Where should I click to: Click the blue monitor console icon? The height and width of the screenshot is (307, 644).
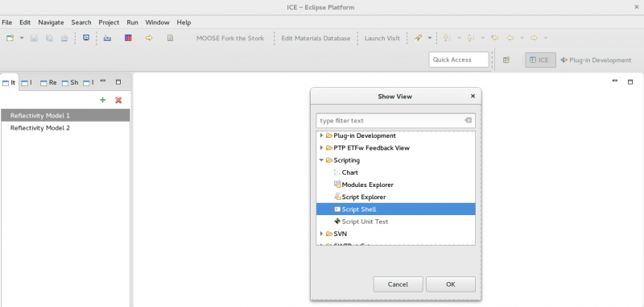[86, 38]
